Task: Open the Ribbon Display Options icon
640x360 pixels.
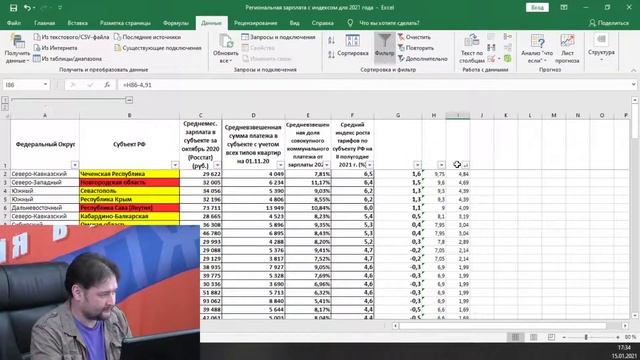Action: click(x=564, y=7)
